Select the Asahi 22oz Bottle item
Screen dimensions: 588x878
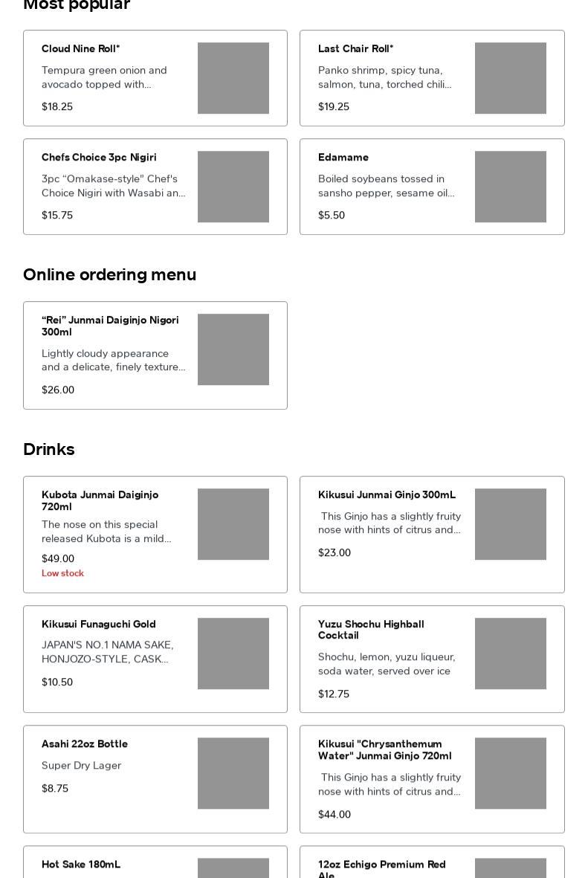[85, 744]
